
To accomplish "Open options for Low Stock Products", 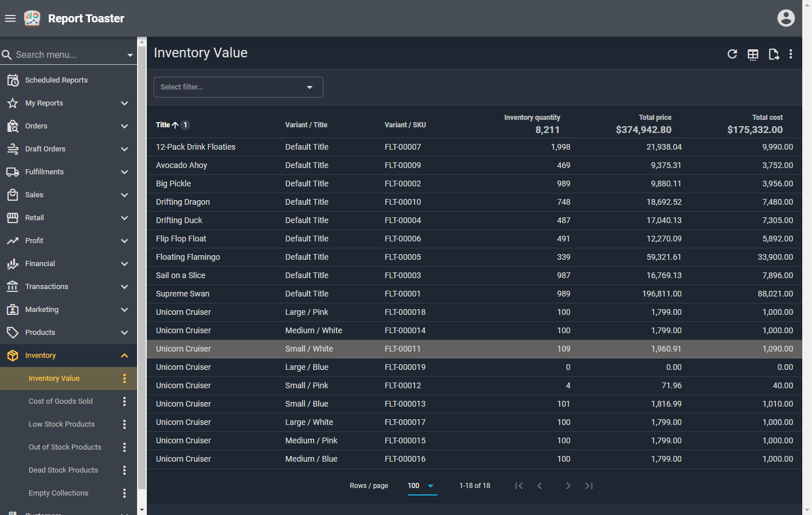I will pos(124,424).
